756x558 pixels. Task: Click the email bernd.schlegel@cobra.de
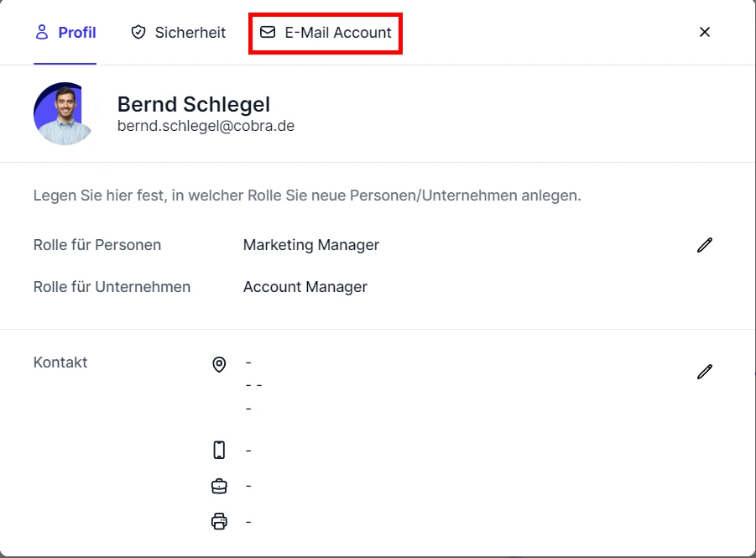coord(206,126)
